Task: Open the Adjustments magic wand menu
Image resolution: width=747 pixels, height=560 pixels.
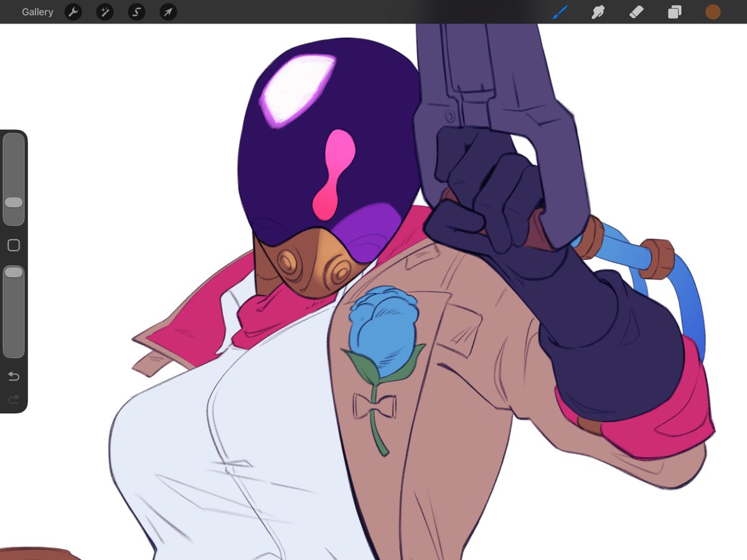Action: tap(105, 12)
